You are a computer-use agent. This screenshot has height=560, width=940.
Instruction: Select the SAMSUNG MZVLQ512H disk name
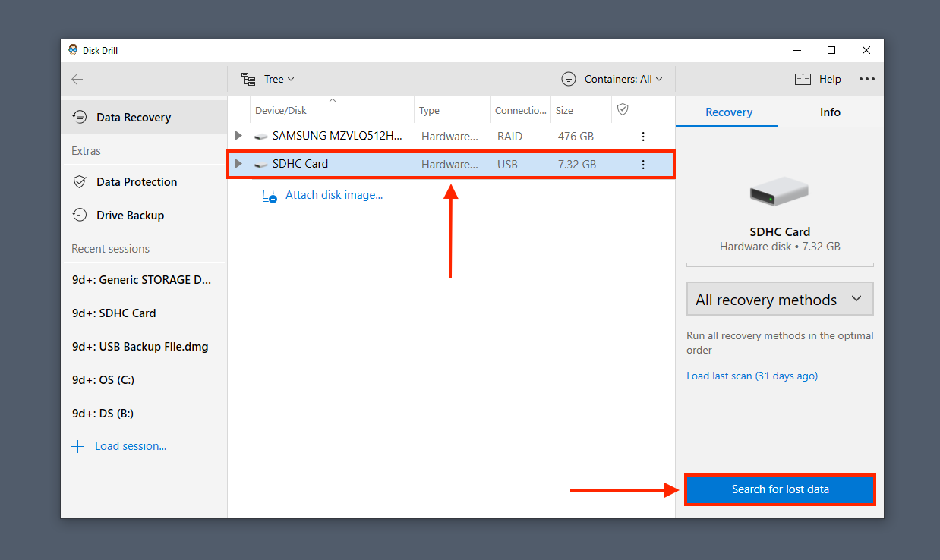point(339,137)
